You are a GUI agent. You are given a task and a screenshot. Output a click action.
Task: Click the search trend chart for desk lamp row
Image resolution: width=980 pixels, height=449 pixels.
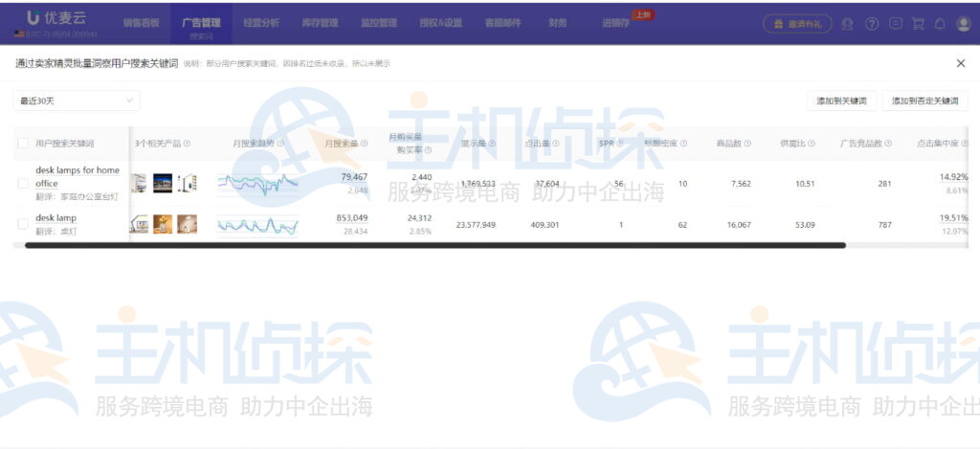click(x=257, y=224)
